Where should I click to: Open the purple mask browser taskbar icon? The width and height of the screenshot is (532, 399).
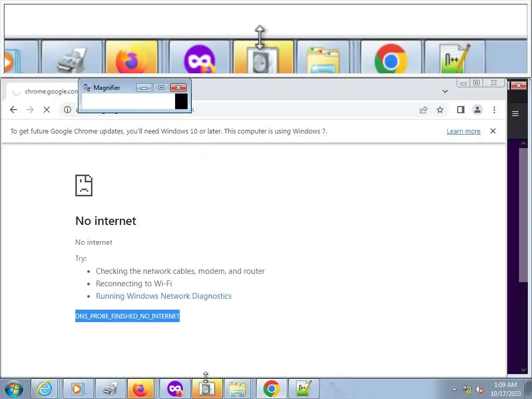(x=175, y=389)
